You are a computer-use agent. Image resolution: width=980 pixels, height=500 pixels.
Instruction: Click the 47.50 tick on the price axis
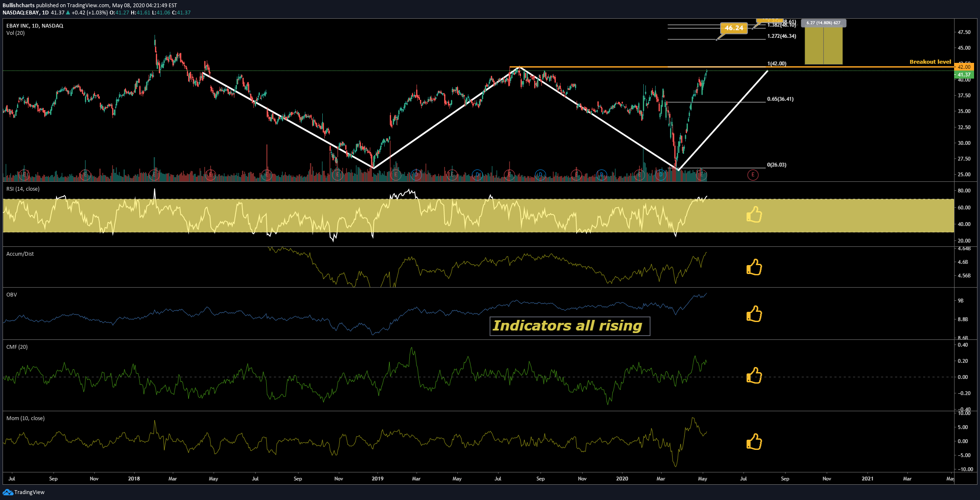[964, 32]
